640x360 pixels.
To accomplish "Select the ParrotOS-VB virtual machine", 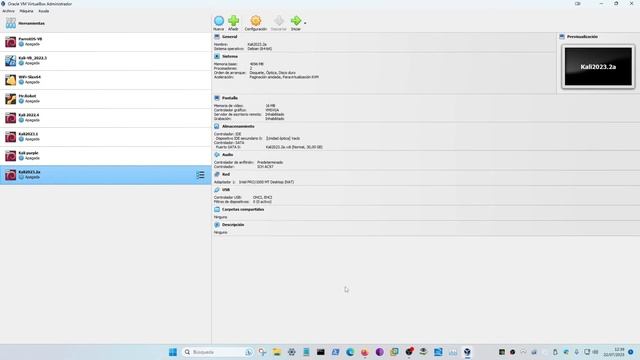I will tap(105, 42).
